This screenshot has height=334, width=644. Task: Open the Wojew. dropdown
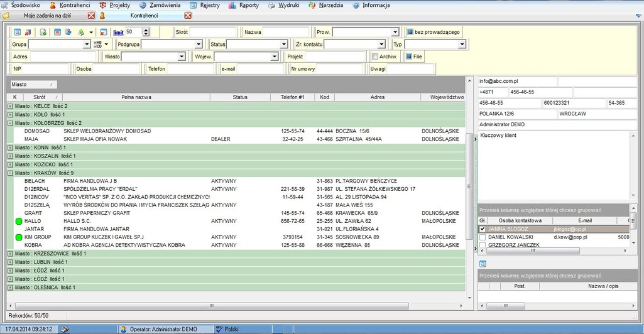(275, 57)
